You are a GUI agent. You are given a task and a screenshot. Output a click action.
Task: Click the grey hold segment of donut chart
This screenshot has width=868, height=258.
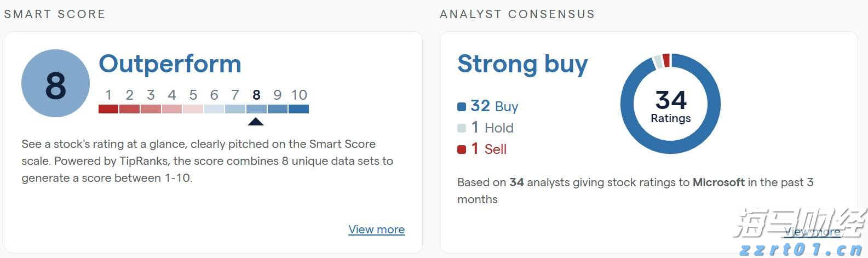tap(658, 61)
